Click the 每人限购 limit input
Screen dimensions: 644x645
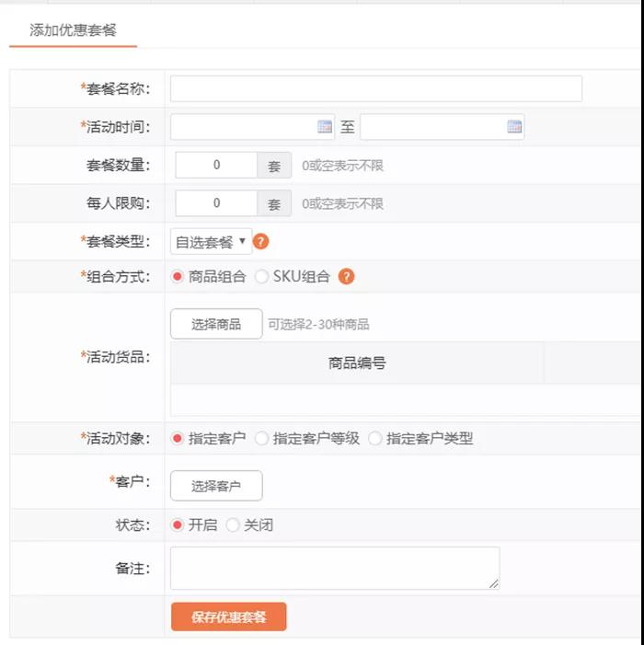216,203
